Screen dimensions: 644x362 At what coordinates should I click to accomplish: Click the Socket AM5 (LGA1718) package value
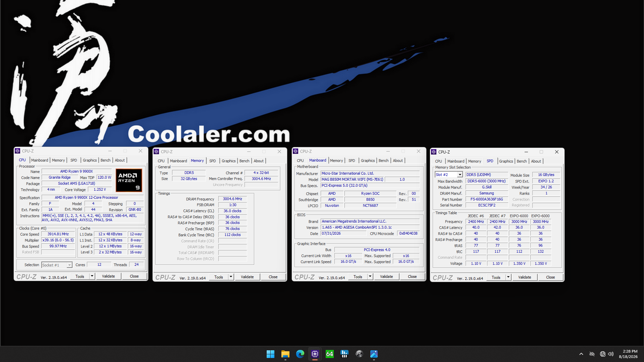(x=76, y=184)
